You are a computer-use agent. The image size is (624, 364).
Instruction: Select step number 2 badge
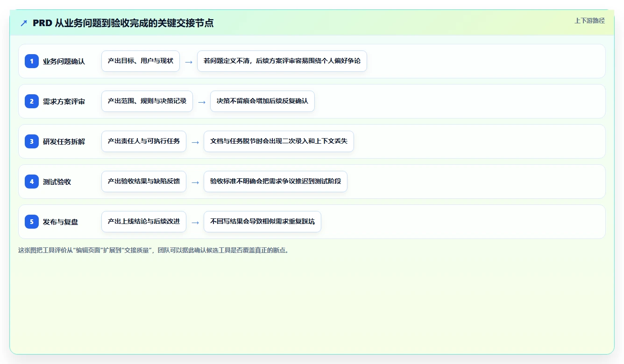(x=32, y=101)
